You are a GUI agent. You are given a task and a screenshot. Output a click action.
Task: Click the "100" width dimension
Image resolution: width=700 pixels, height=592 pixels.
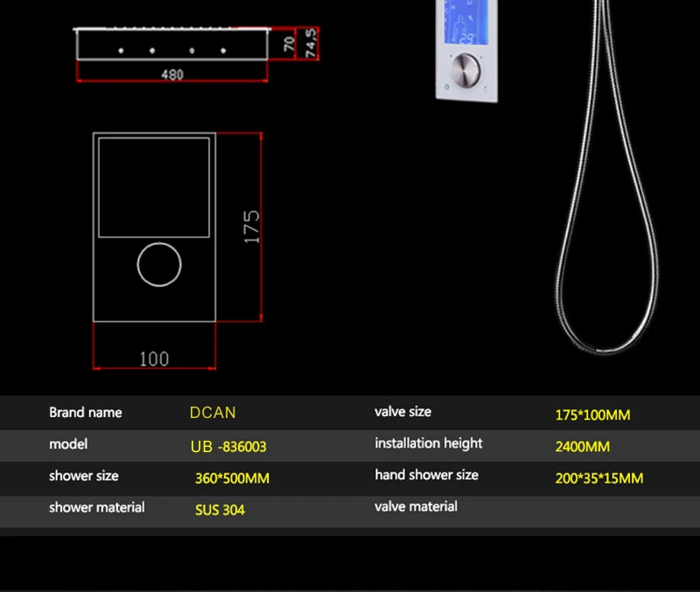[x=154, y=359]
